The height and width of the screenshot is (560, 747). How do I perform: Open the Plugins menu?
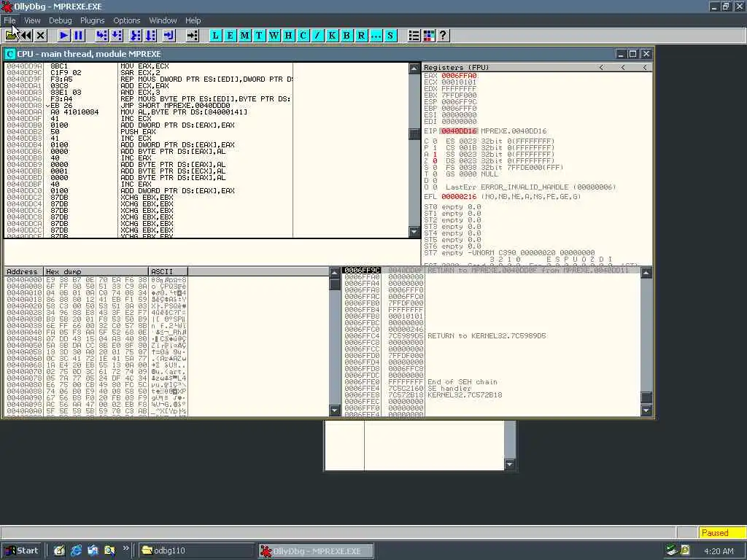(x=92, y=20)
